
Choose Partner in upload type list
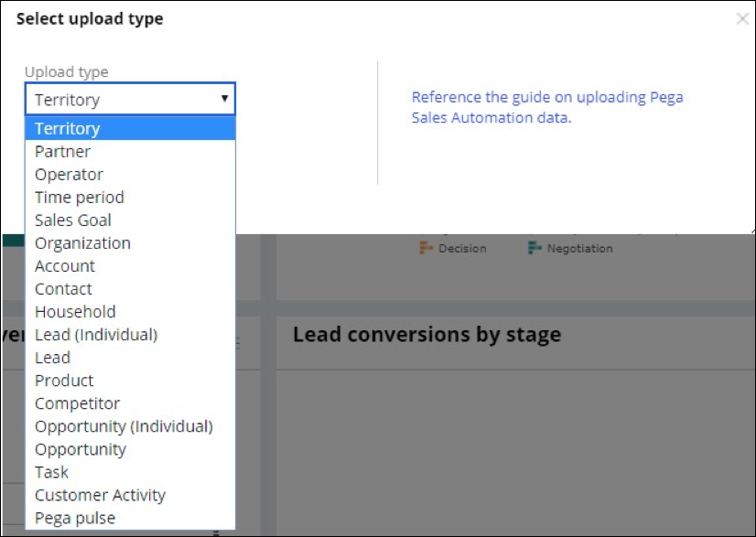point(62,152)
